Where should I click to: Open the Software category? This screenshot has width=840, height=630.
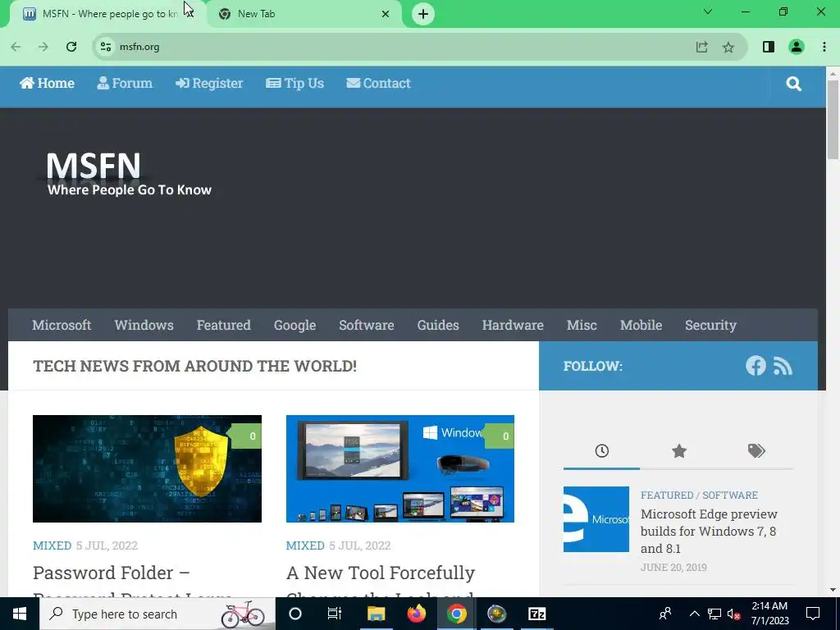tap(367, 325)
